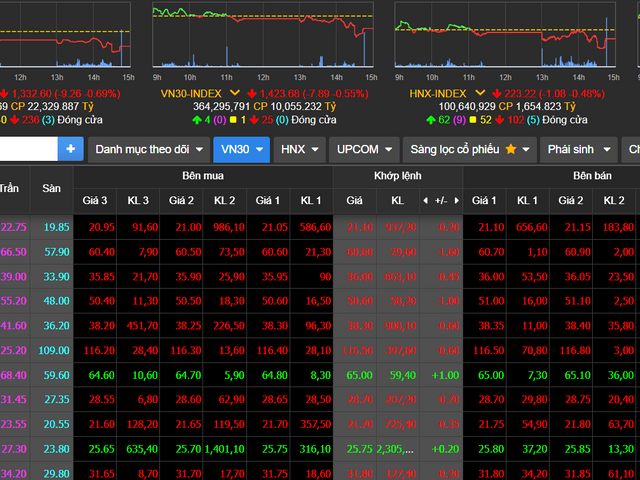Click the HNX-INDEX title label
The width and height of the screenshot is (640, 480).
click(437, 92)
